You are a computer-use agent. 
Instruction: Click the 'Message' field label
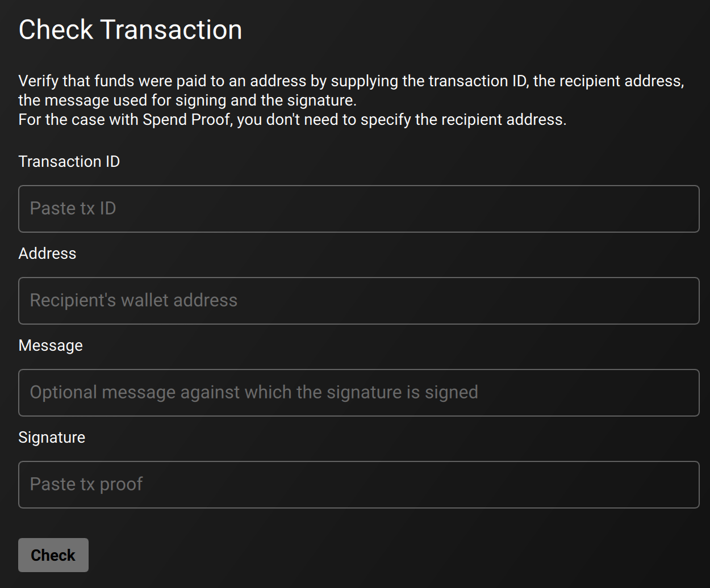coord(51,345)
